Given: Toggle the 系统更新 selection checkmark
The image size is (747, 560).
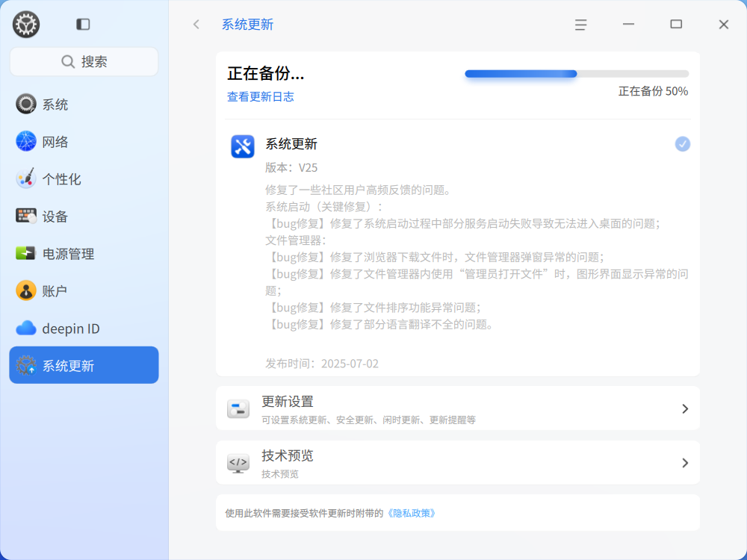Looking at the screenshot, I should (682, 144).
